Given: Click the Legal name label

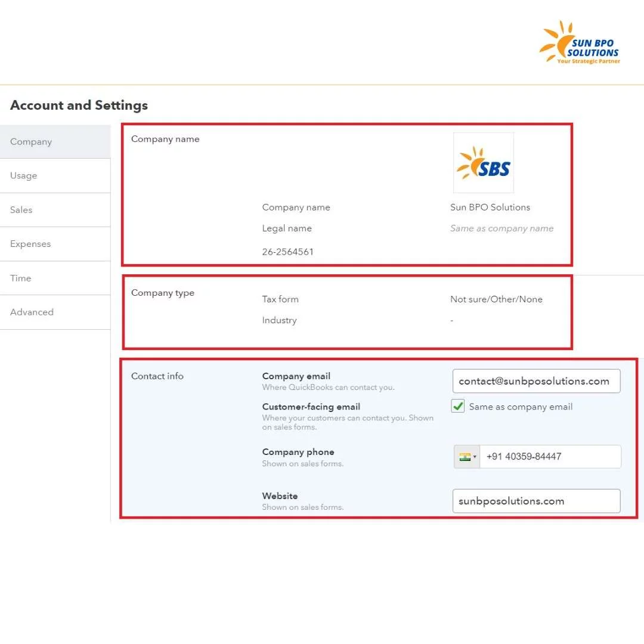Looking at the screenshot, I should 287,228.
